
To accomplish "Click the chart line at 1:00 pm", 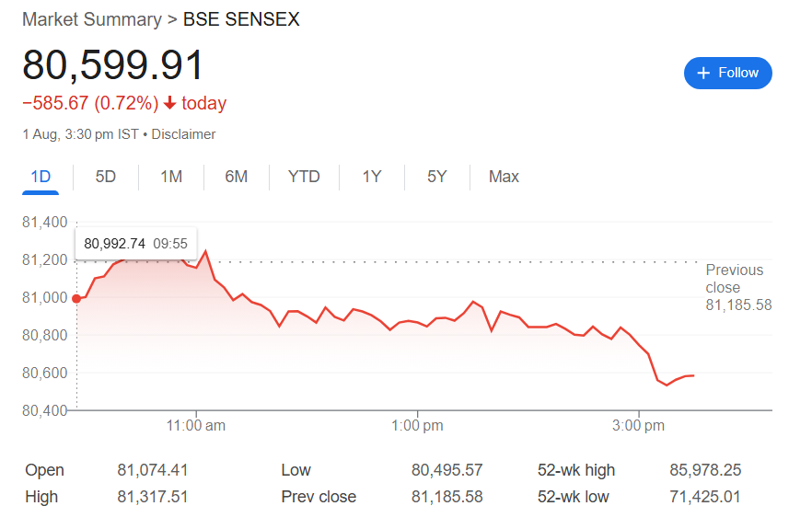I will point(417,323).
